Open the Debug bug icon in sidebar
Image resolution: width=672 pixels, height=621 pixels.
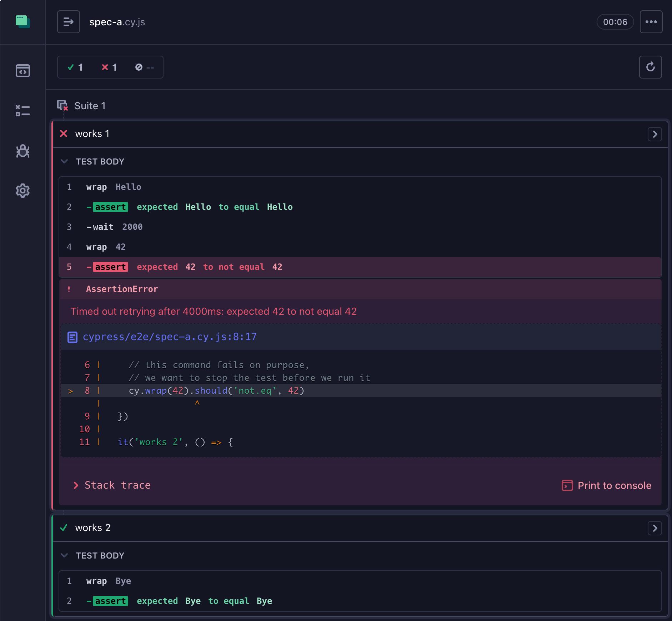[23, 151]
